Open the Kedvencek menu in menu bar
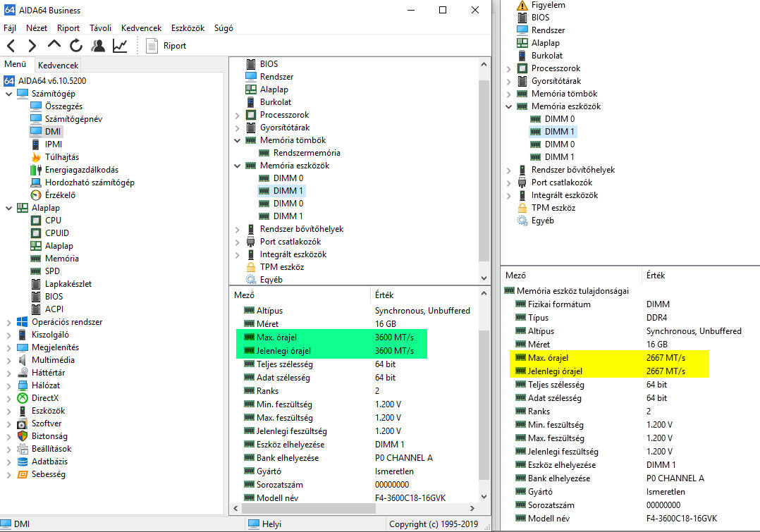The height and width of the screenshot is (532, 760). [142, 28]
